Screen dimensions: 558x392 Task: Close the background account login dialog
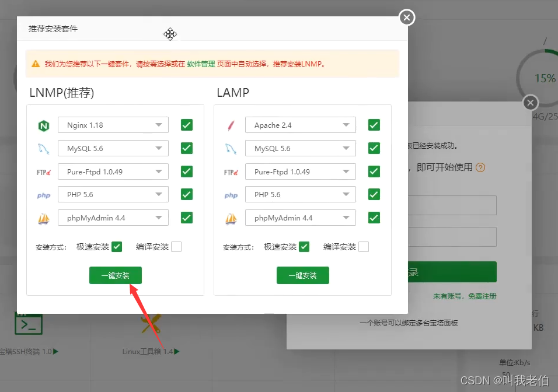pyautogui.click(x=531, y=103)
